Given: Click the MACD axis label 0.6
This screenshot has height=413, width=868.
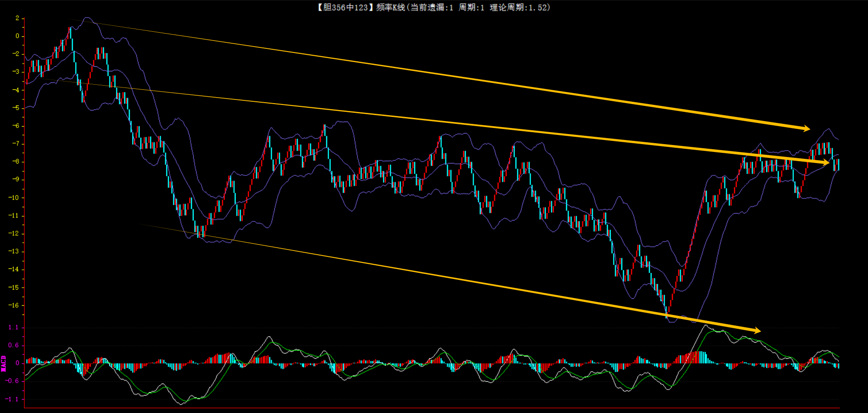Looking at the screenshot, I should point(13,345).
